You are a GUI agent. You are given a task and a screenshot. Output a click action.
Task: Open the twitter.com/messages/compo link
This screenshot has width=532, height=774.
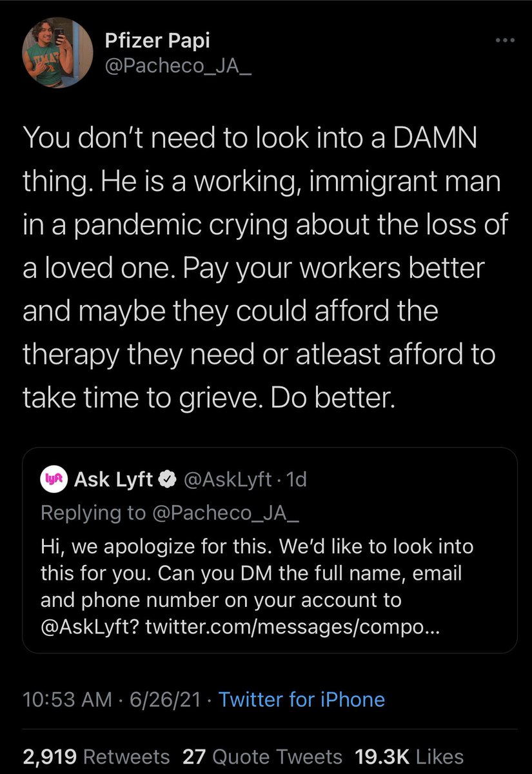293,626
